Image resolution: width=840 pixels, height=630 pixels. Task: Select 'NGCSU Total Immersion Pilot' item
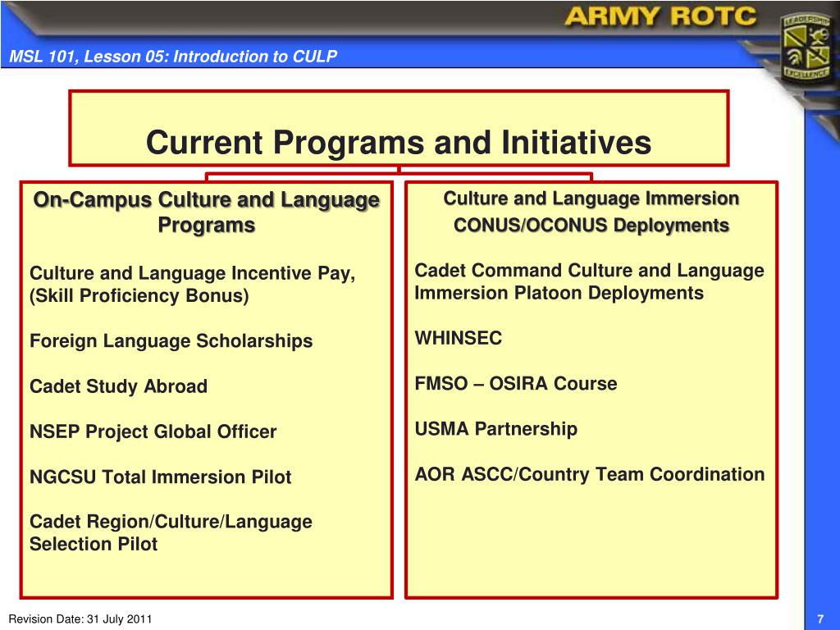160,477
